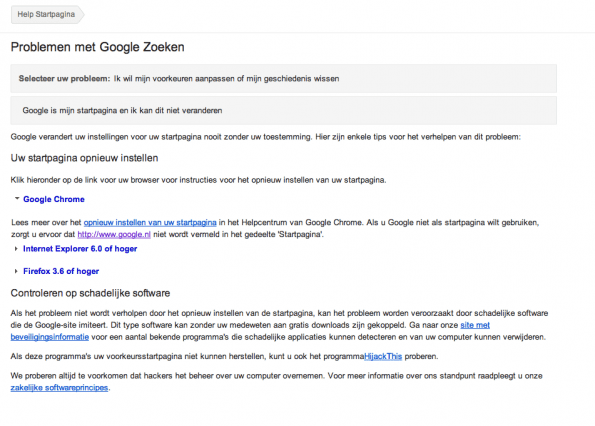The image size is (595, 426).
Task: Open Internet Explorer 6.0 of hoger heading
Action: [x=80, y=249]
